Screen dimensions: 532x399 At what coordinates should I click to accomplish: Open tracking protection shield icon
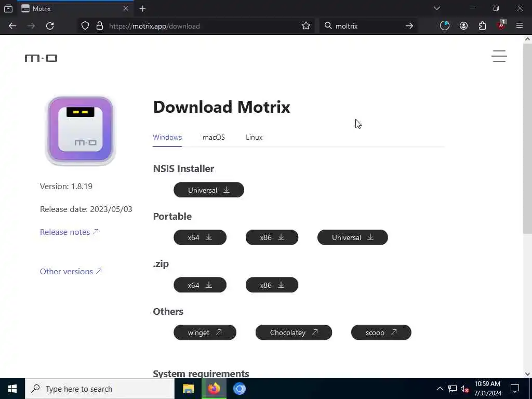(85, 26)
